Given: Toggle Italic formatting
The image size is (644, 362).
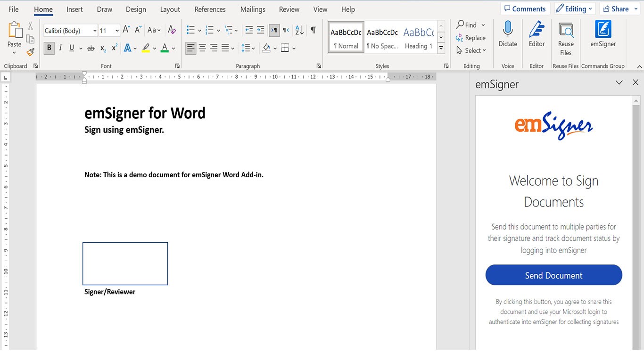Looking at the screenshot, I should click(60, 48).
